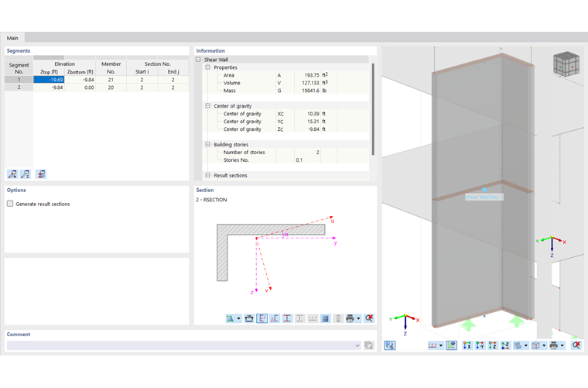Click the grayed vertical ruler icon in Section toolbar
The image size is (588, 388).
tap(338, 318)
